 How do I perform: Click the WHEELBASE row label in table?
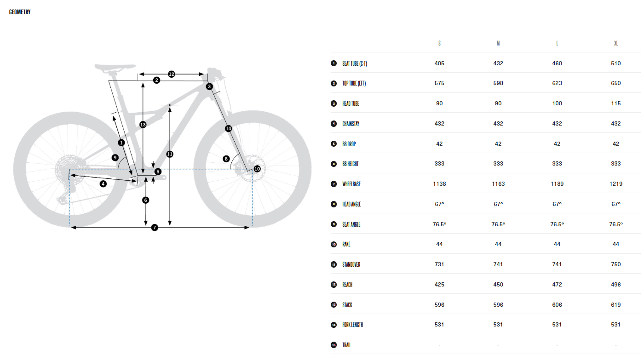click(351, 184)
